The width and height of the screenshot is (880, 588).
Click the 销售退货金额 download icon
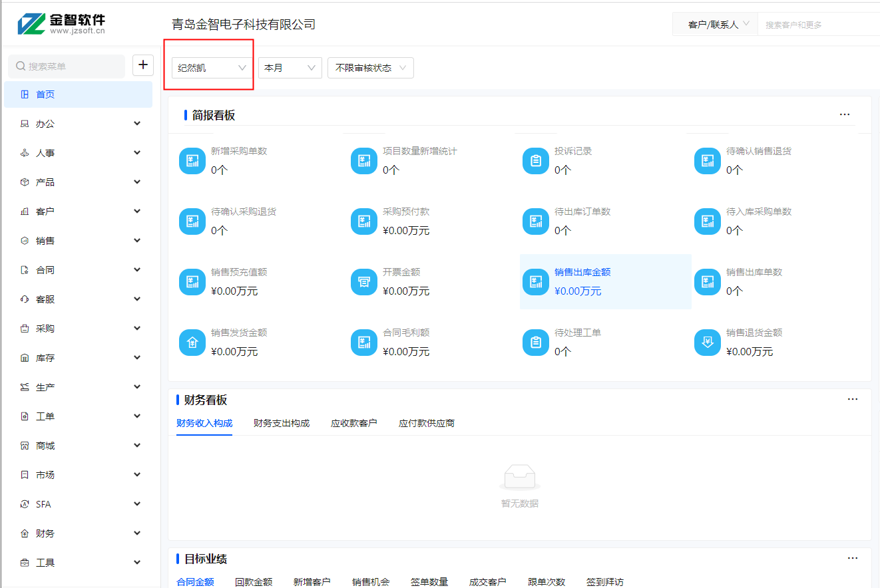pos(707,343)
